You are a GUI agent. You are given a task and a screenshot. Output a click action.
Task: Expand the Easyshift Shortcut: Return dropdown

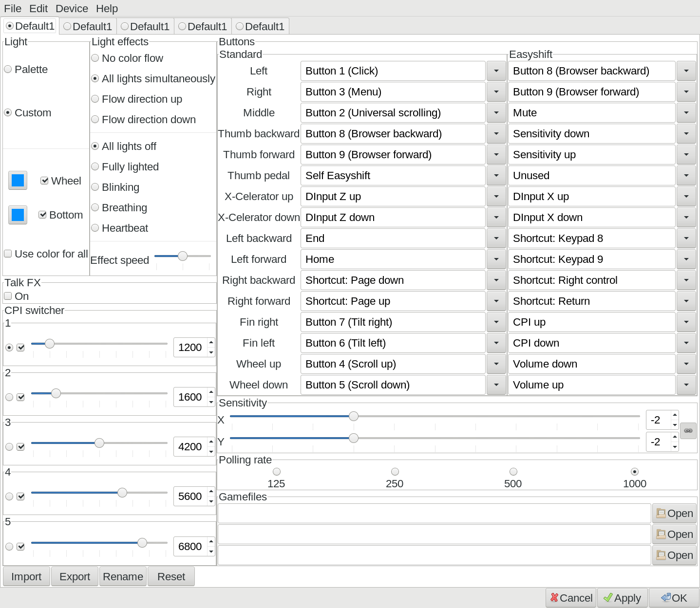click(x=686, y=301)
